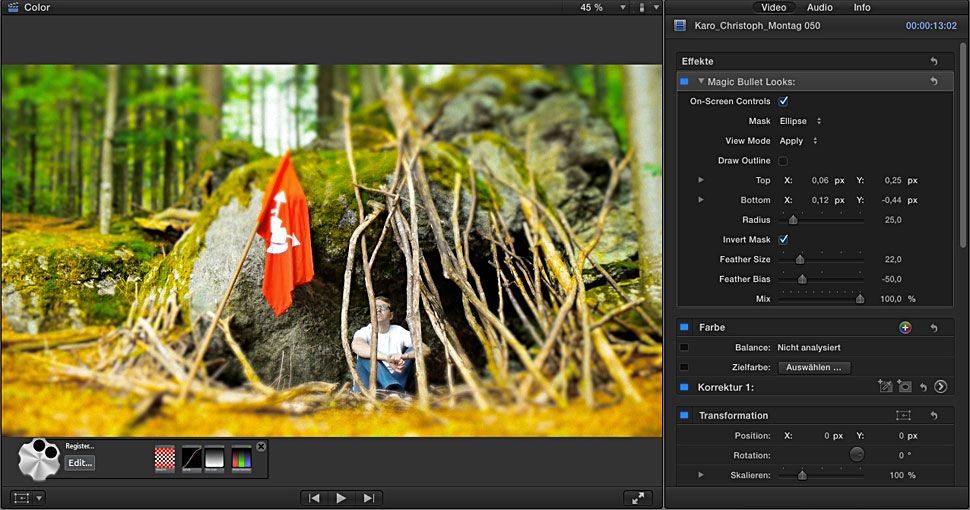Viewport: 970px width, 510px height.
Task: Disable the On-Screen Controls checkbox
Action: (783, 101)
